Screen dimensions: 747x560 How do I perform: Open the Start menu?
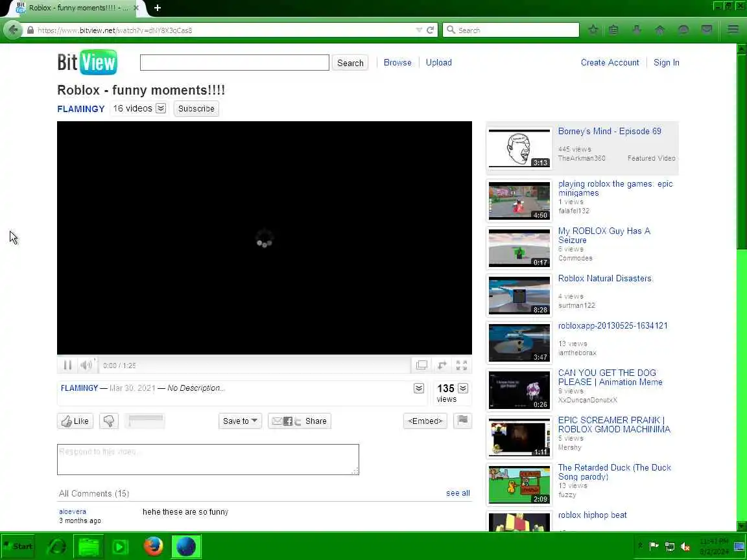click(x=19, y=546)
